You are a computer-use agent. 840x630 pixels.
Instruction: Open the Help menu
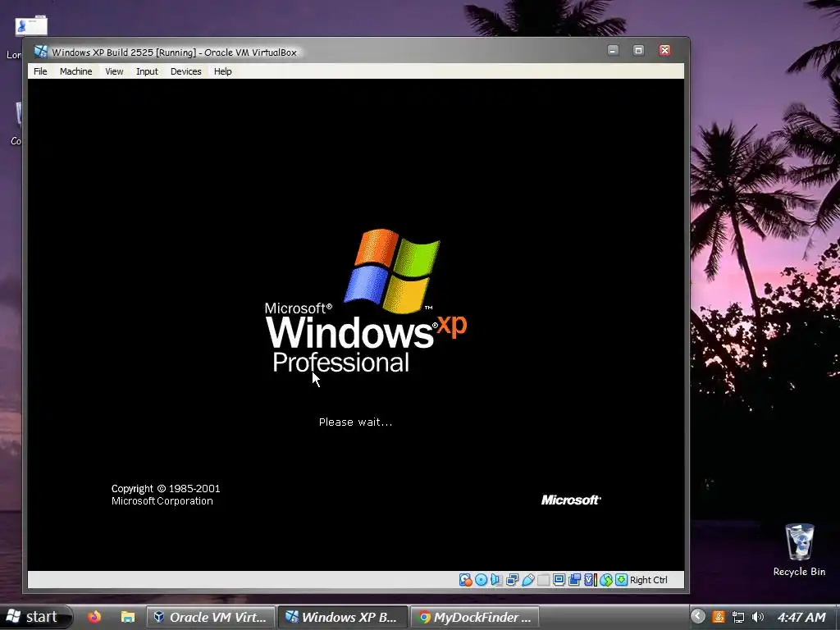[223, 71]
